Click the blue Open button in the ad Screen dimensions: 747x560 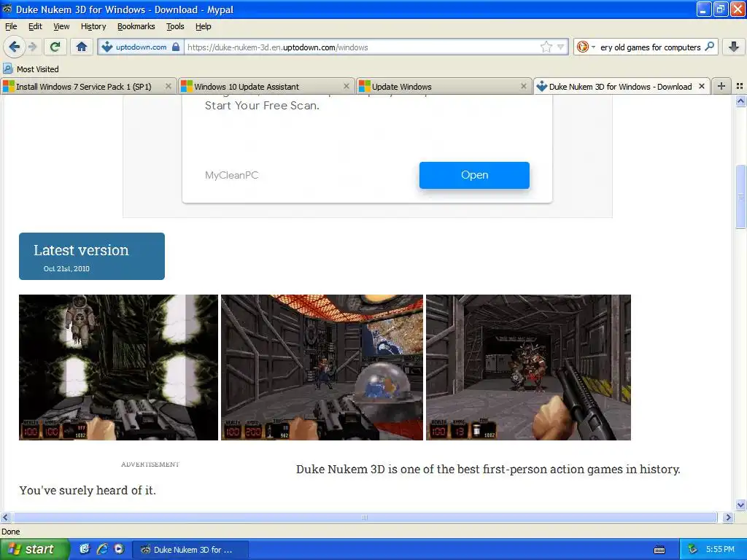pos(474,175)
